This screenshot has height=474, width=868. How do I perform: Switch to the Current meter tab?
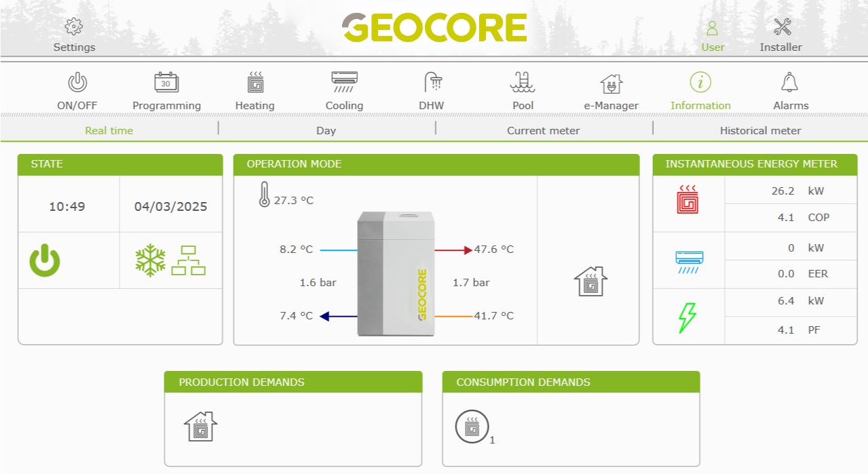544,130
